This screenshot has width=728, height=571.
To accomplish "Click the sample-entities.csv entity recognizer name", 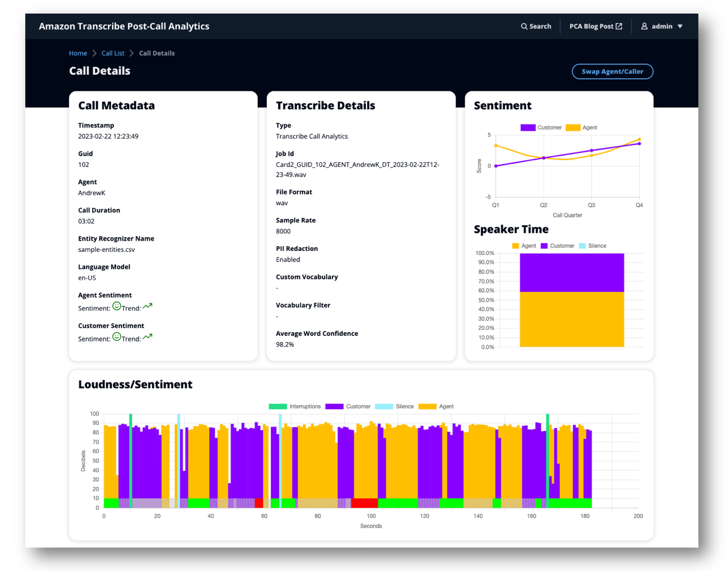I will [x=106, y=250].
